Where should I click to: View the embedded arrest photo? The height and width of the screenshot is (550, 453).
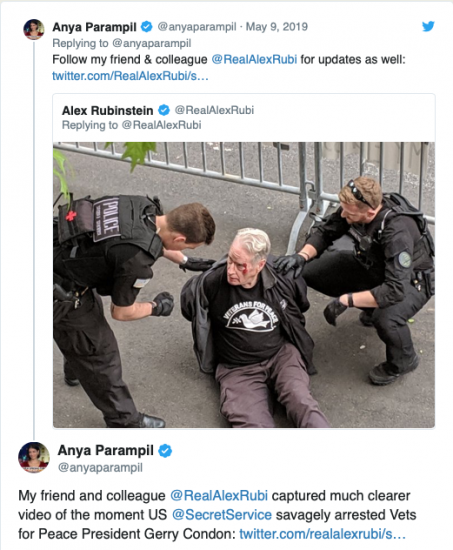244,285
